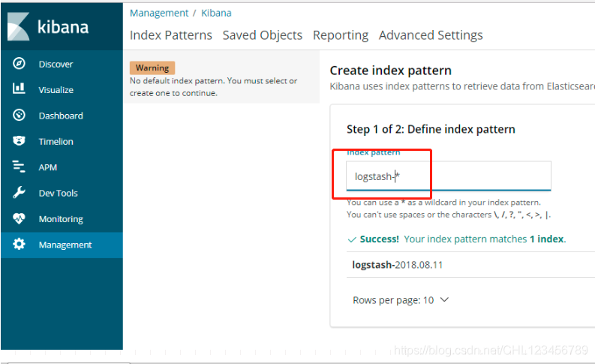The height and width of the screenshot is (364, 595).
Task: Switch to the Index Patterns tab
Action: pos(171,35)
